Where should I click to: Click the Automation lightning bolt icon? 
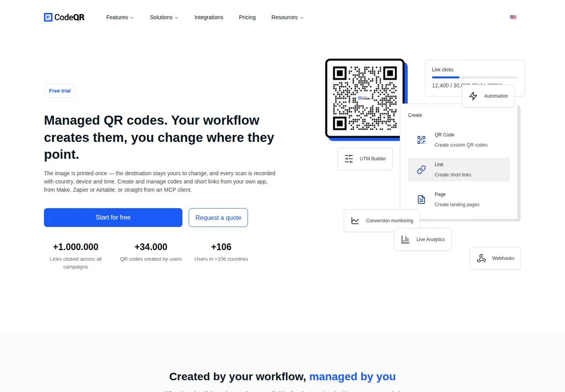[x=473, y=96]
